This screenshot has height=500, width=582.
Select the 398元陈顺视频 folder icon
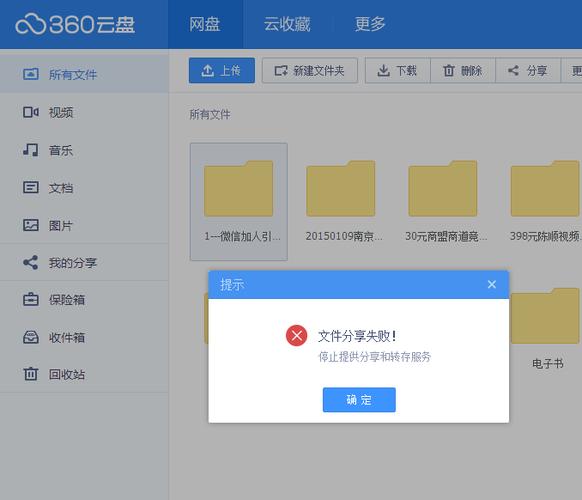click(x=545, y=189)
